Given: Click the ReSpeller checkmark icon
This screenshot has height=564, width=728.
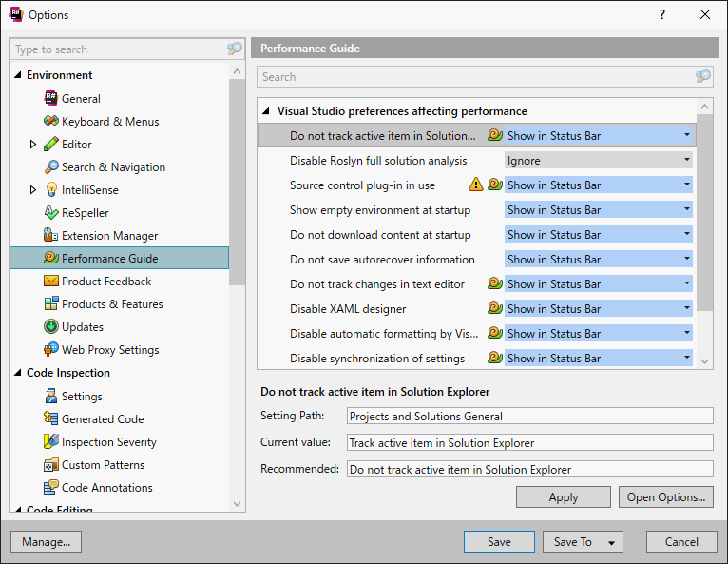Looking at the screenshot, I should (x=51, y=213).
